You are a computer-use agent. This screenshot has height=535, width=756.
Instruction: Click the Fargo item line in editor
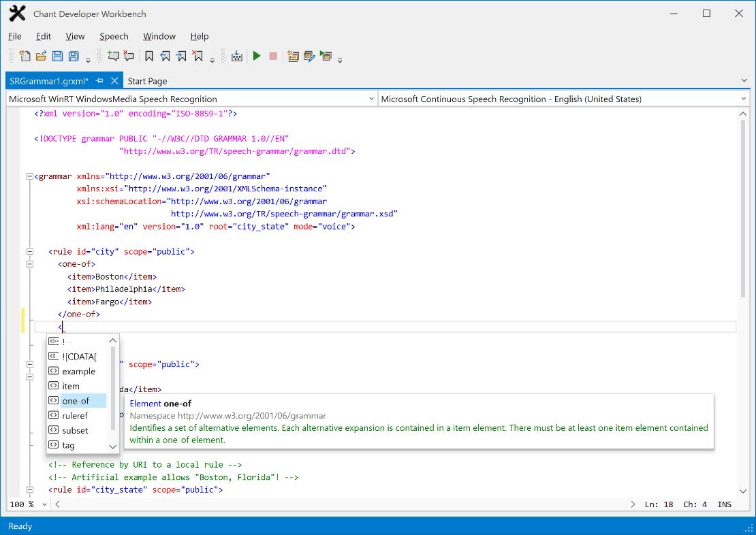[x=110, y=302]
